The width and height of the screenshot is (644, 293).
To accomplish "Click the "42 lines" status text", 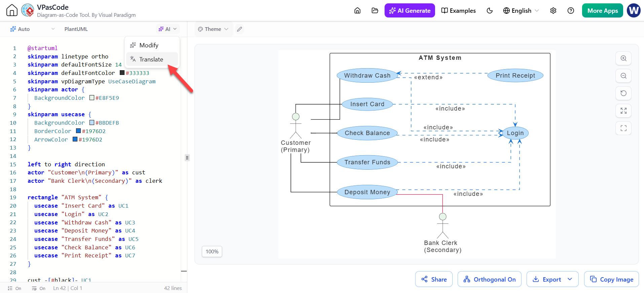I will tap(173, 288).
